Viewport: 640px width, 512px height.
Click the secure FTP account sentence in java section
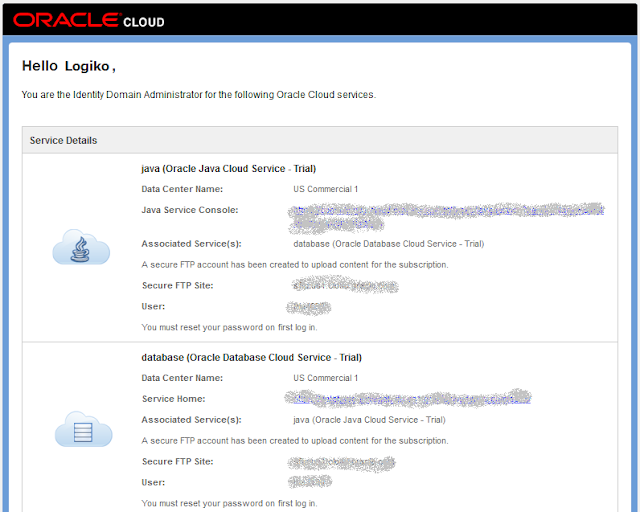295,265
